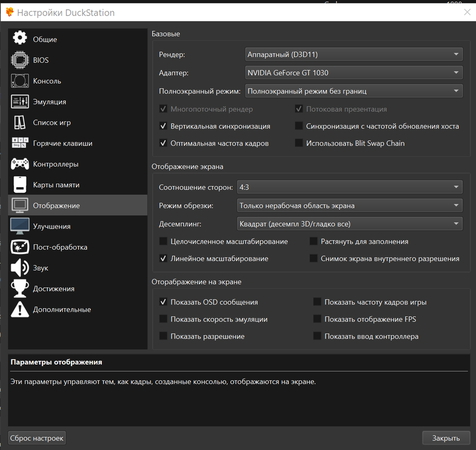Click the Сброс настроек button
Screen dimensions: 476x450
37,438
